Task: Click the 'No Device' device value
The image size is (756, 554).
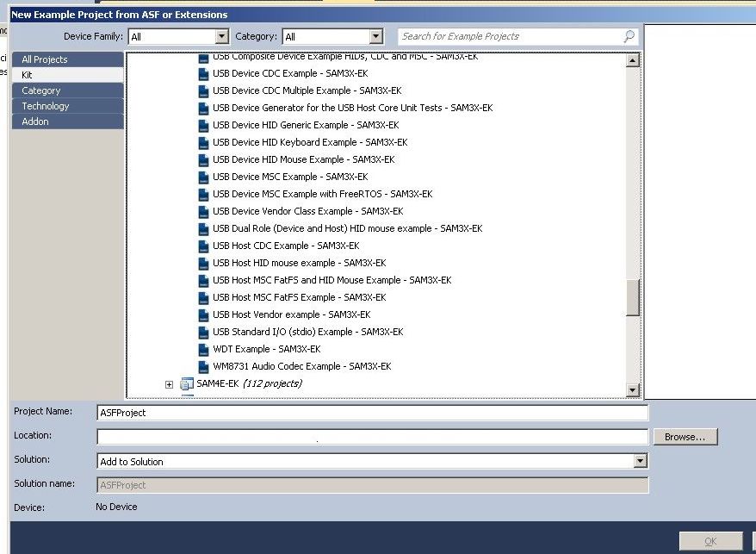Action: click(116, 507)
